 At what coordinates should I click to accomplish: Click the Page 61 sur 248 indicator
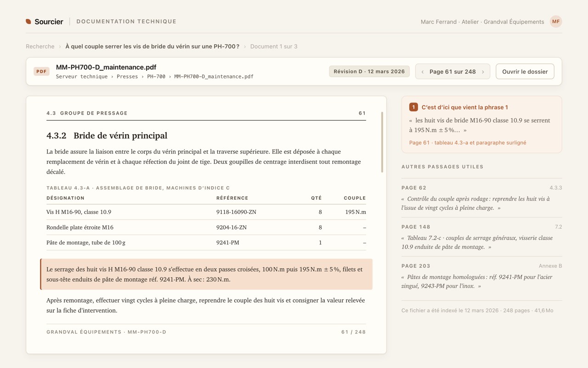tap(452, 72)
